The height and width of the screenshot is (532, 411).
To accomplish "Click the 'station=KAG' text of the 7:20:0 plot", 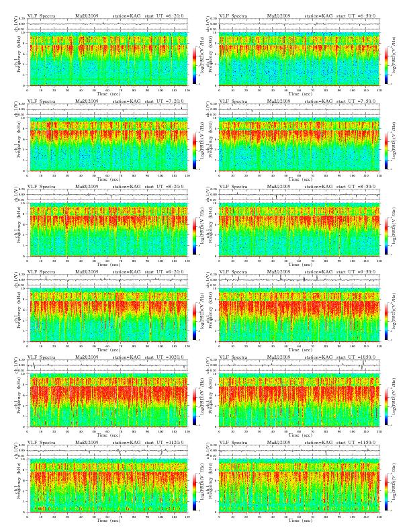I will (126, 101).
